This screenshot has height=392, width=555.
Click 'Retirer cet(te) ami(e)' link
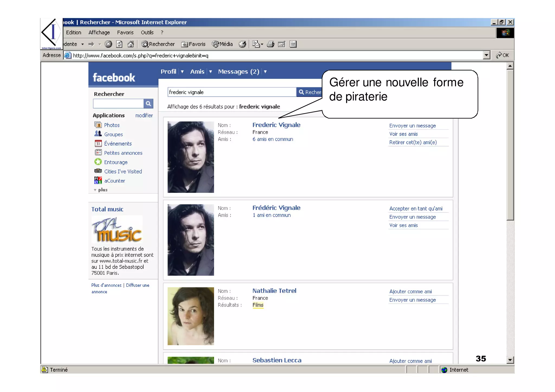point(413,142)
